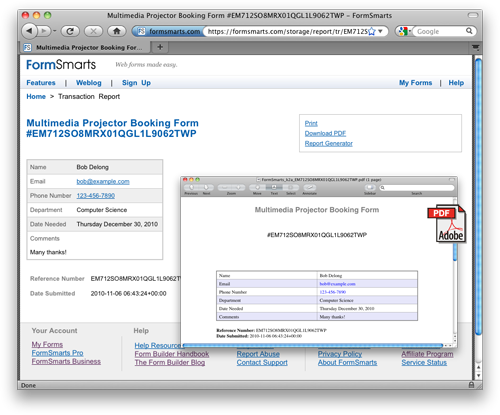Open FormSmarts Business footer link

[x=66, y=361]
